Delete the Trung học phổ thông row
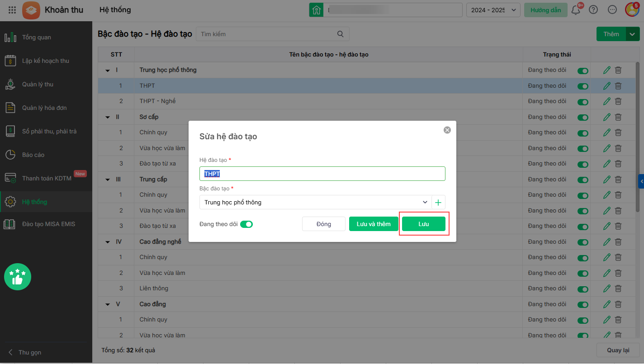This screenshot has height=364, width=644. pos(618,70)
